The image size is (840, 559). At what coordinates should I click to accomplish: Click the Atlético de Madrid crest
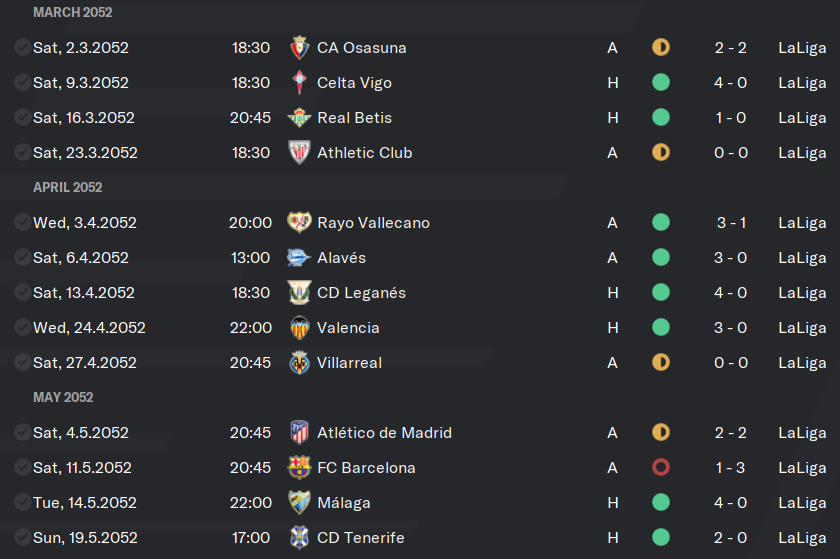coord(299,433)
